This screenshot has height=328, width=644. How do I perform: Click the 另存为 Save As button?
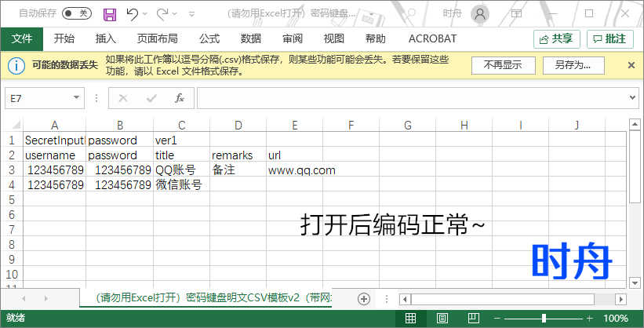tap(573, 65)
